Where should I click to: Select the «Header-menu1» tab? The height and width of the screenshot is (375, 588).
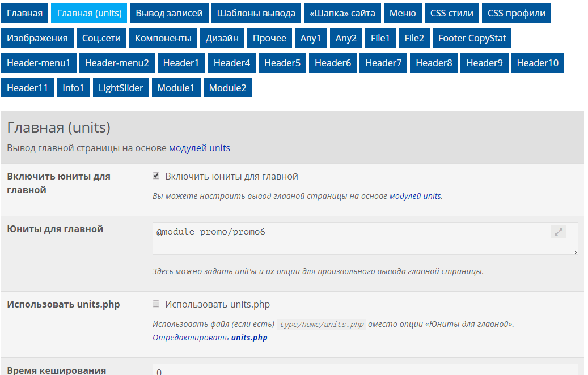[x=39, y=63]
